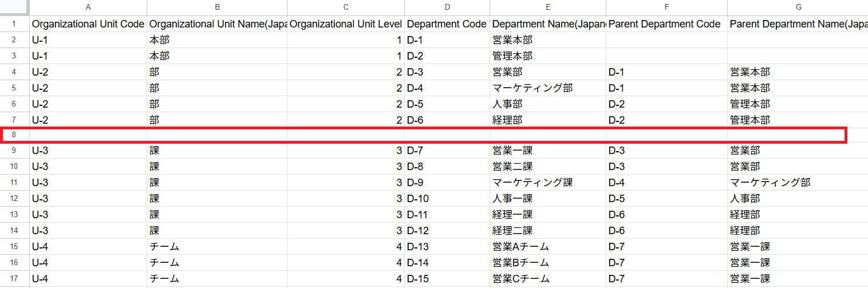The width and height of the screenshot is (868, 288).
Task: Click the 'Organizational Unit Code' header cell
Action: tap(88, 24)
